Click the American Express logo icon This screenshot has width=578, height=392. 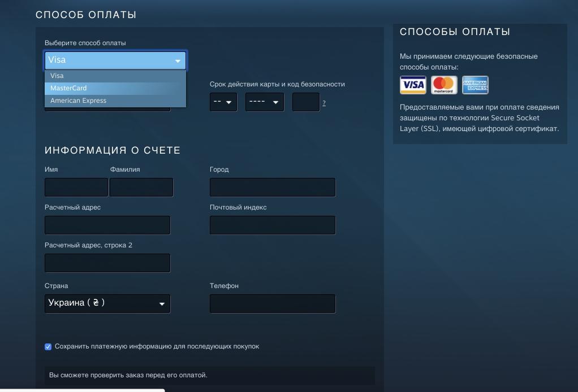click(475, 85)
